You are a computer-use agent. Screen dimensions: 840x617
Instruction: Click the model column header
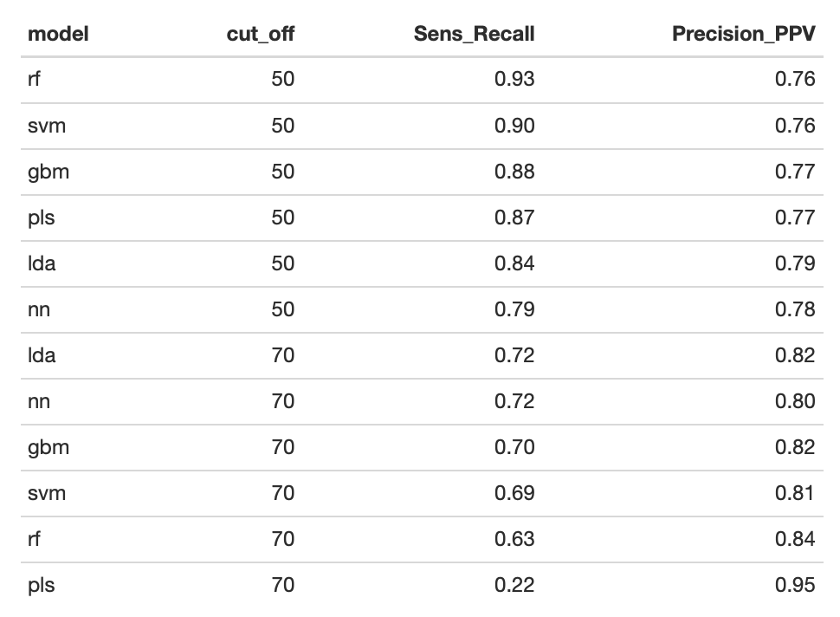click(x=58, y=34)
